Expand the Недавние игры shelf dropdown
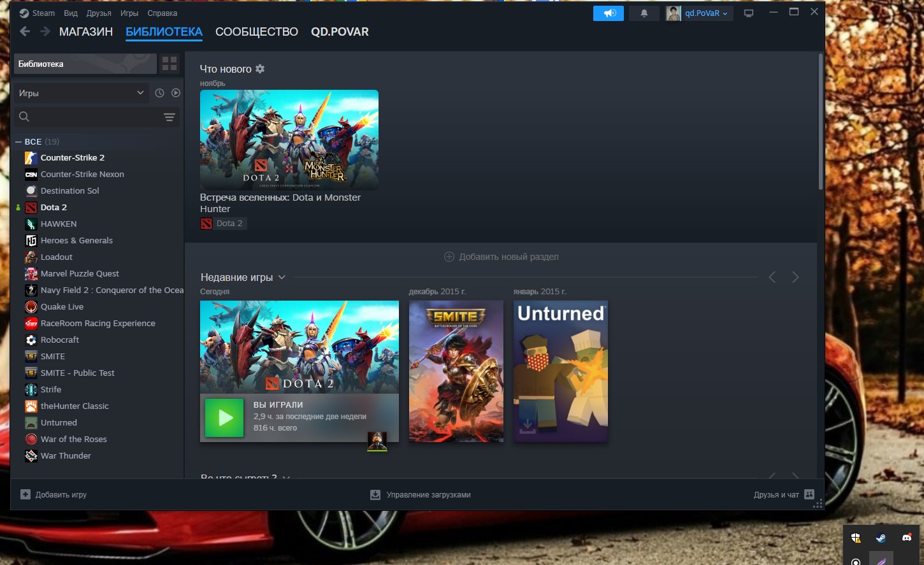This screenshot has height=565, width=924. coord(282,277)
